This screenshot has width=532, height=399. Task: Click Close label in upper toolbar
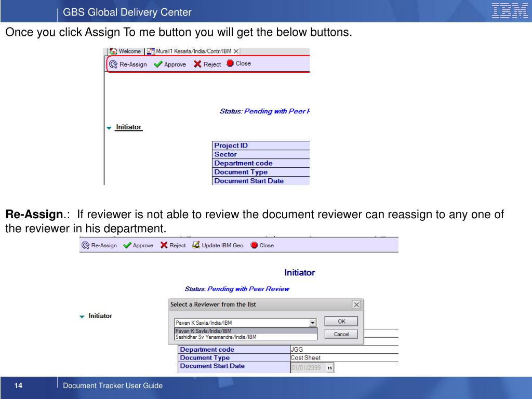243,63
